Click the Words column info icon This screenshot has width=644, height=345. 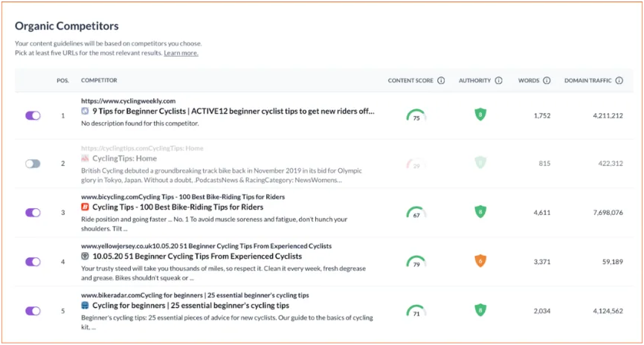tap(547, 80)
